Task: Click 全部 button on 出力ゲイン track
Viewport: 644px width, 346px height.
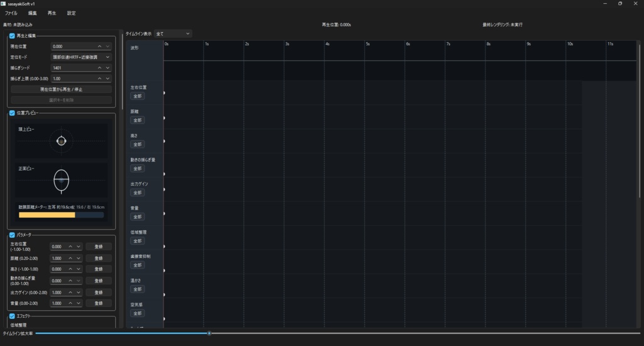Action: [x=137, y=193]
